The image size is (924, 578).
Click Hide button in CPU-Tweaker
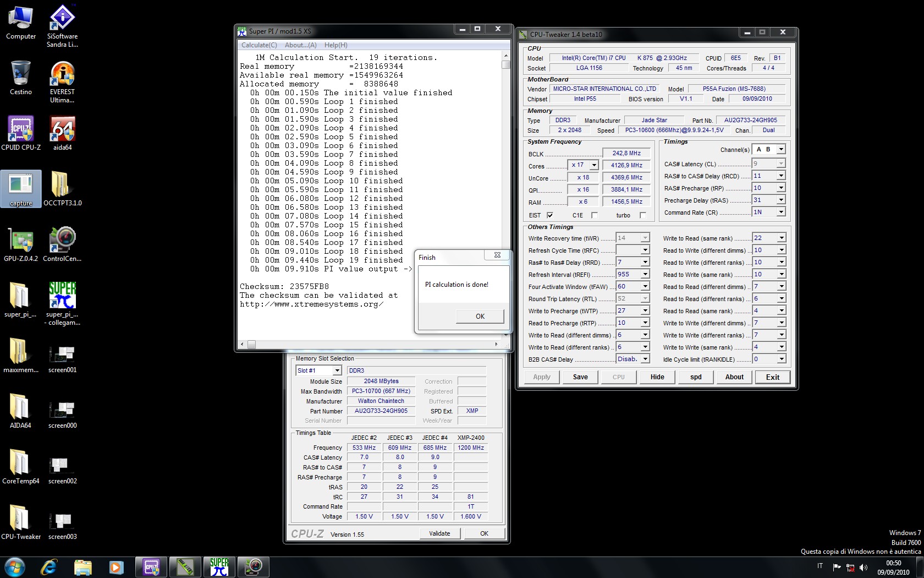pyautogui.click(x=657, y=377)
